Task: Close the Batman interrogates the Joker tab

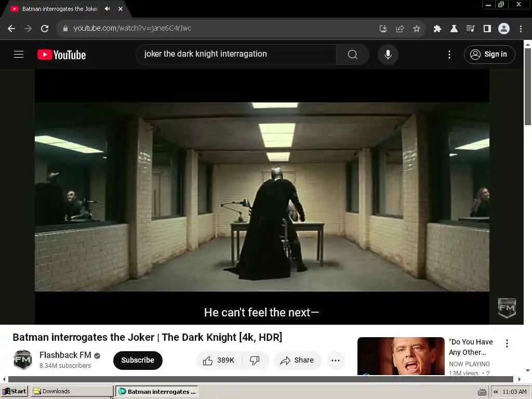Action: click(121, 9)
